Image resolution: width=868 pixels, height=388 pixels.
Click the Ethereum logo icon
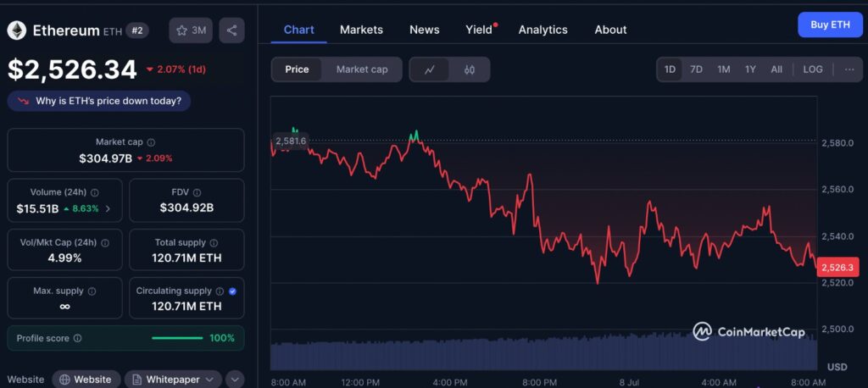pyautogui.click(x=17, y=30)
